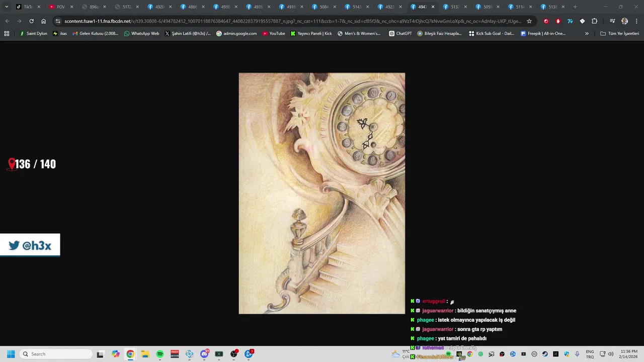Click the browser back arrow
Viewport: 644px width, 362px height.
click(7, 21)
